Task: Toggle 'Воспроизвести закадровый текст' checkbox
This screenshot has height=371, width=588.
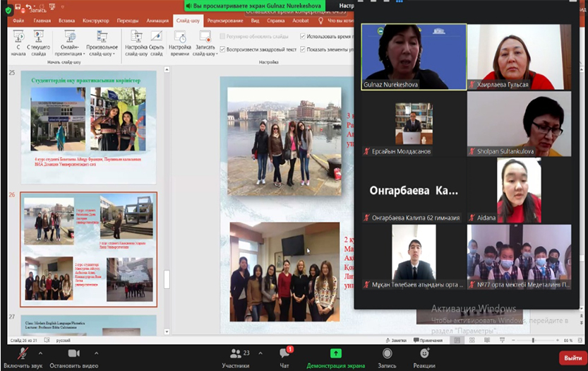Action: click(x=223, y=49)
